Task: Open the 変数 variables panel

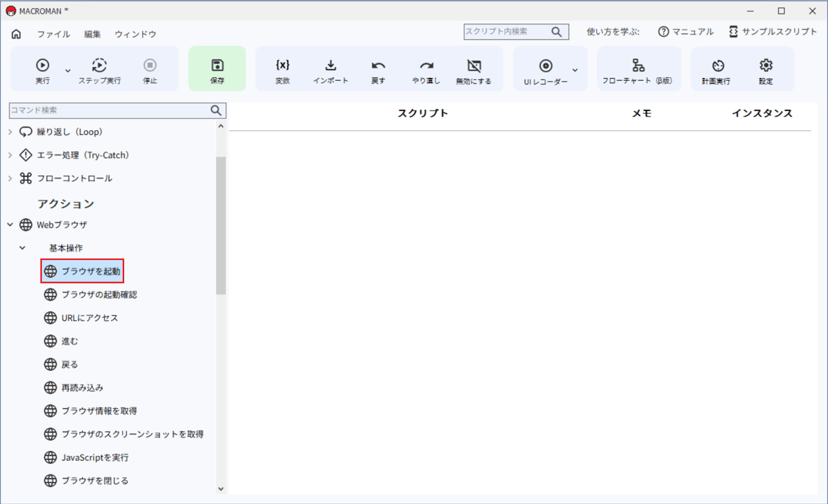Action: 282,65
